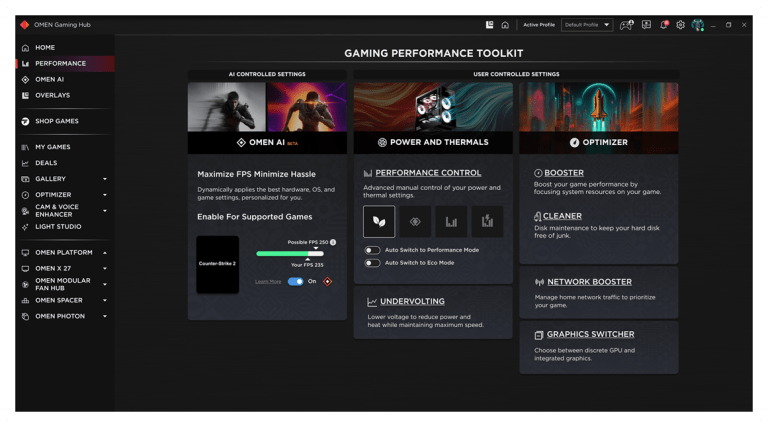The image size is (768, 427).
Task: Open the CLEANER link
Action: tap(562, 216)
